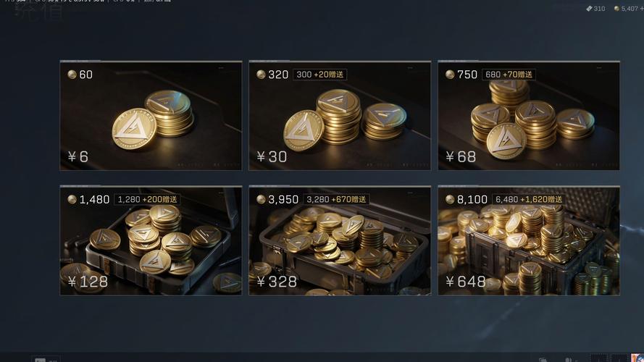Screen dimensions: 644x362
Task: Select the ¥6 price on the 60-coin pack
Action: pyautogui.click(x=78, y=156)
